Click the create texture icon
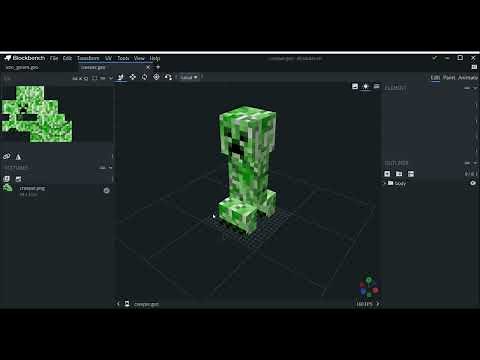This screenshot has height=360, width=480. point(18,179)
